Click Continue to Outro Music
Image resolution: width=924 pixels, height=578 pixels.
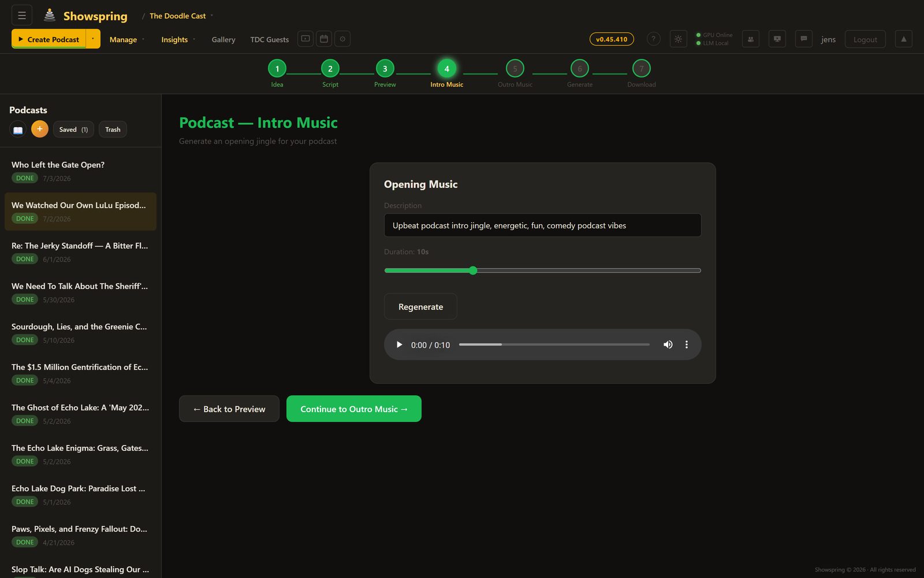click(354, 409)
